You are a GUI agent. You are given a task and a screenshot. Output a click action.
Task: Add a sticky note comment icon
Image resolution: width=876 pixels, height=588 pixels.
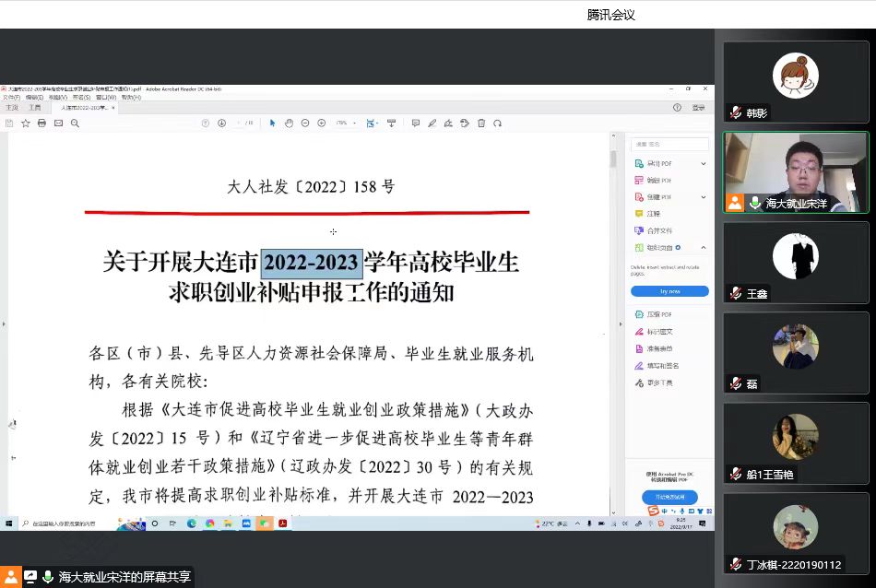pos(416,123)
